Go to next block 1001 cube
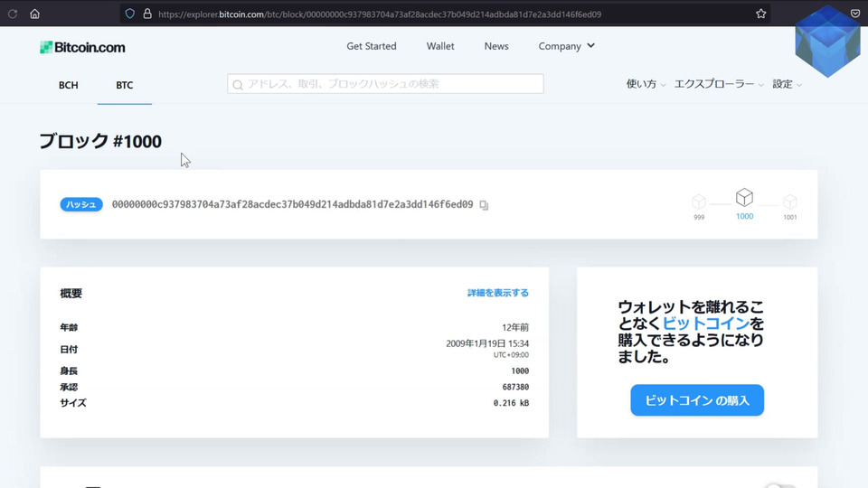The width and height of the screenshot is (868, 488). (790, 202)
